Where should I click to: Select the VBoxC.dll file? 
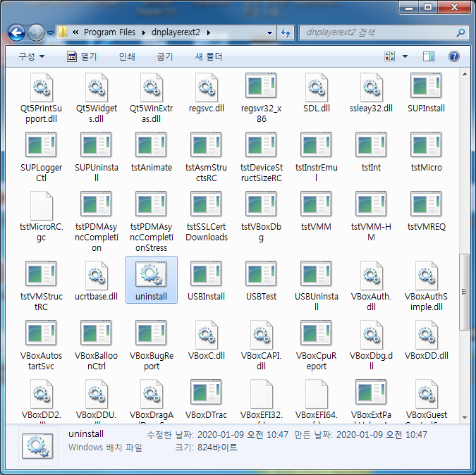pos(207,340)
